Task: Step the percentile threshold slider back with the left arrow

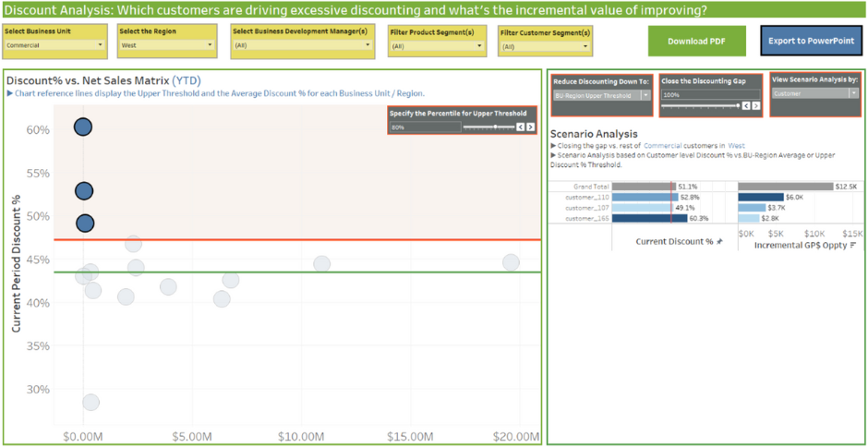Action: (520, 127)
